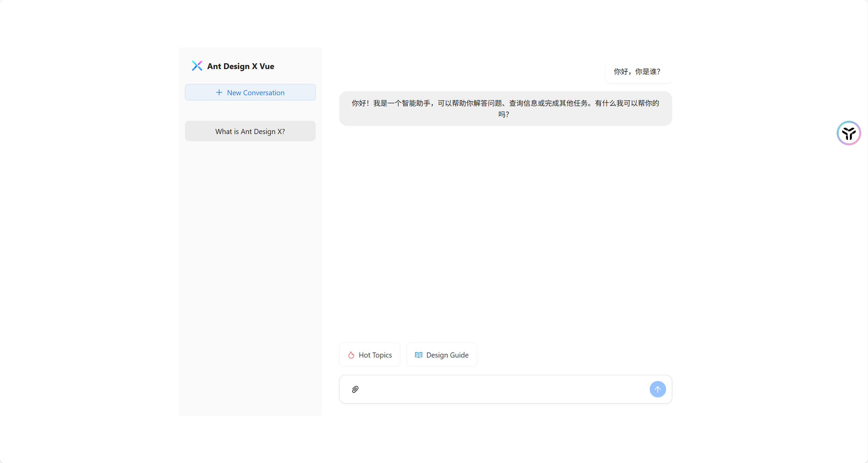Start a New Conversation
The image size is (868, 463).
coord(250,93)
